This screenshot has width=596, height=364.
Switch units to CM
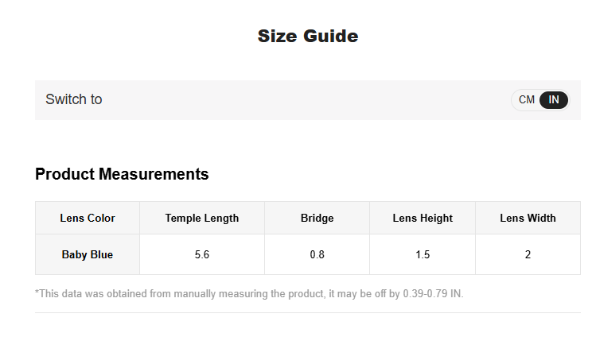tap(527, 100)
